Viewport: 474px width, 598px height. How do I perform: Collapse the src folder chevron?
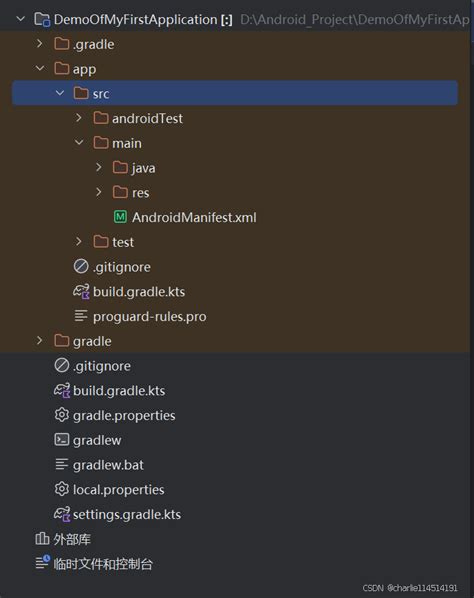(59, 93)
